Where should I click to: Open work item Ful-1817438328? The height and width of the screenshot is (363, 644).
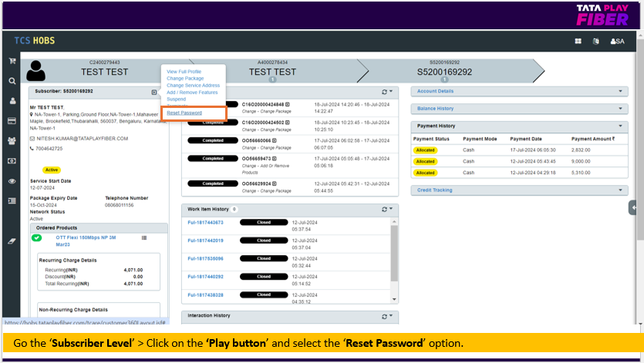[x=205, y=295]
